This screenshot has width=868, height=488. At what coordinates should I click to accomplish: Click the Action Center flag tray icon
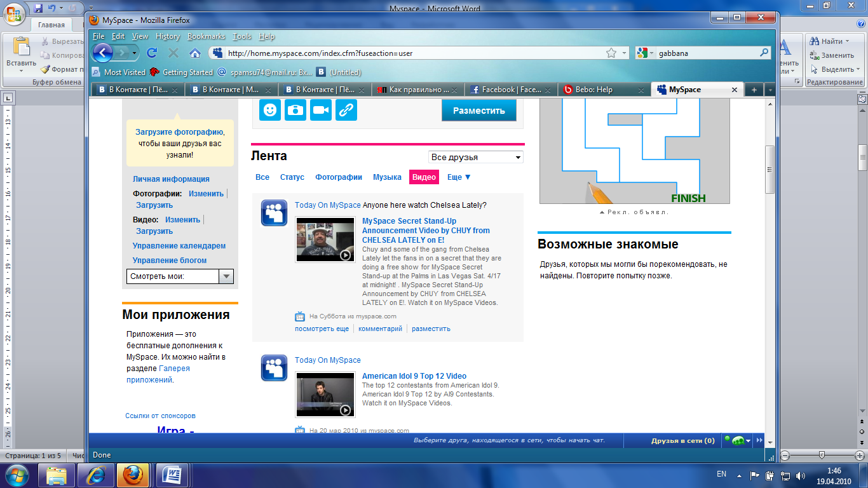click(756, 475)
